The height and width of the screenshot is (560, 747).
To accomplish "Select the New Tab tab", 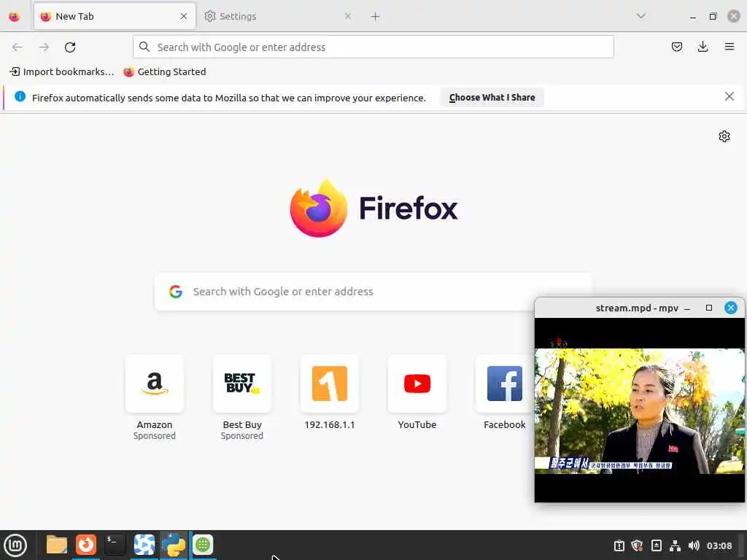I will click(115, 17).
